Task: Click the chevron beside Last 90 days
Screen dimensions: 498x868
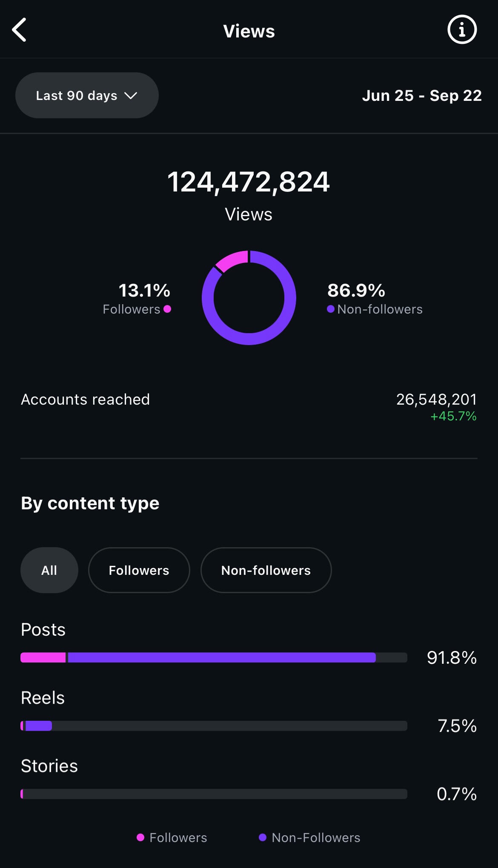Action: [131, 96]
